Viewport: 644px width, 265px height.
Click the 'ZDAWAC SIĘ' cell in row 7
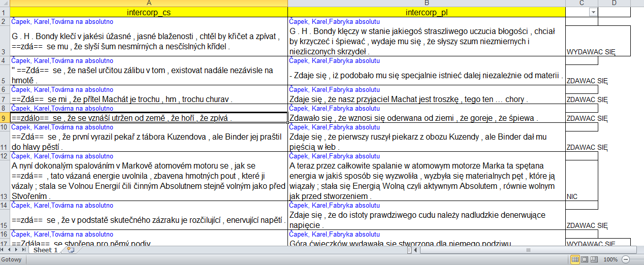coord(582,99)
